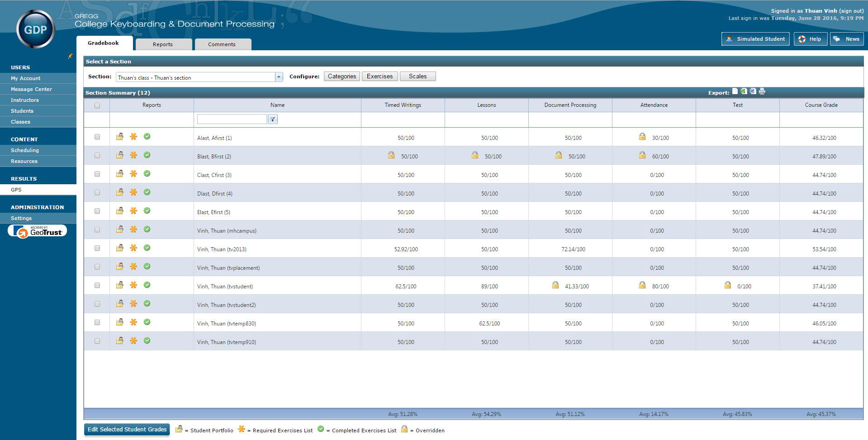This screenshot has width=868, height=440.
Task: Check the box for Vinh, Thuan (tv2013)
Action: tap(97, 248)
